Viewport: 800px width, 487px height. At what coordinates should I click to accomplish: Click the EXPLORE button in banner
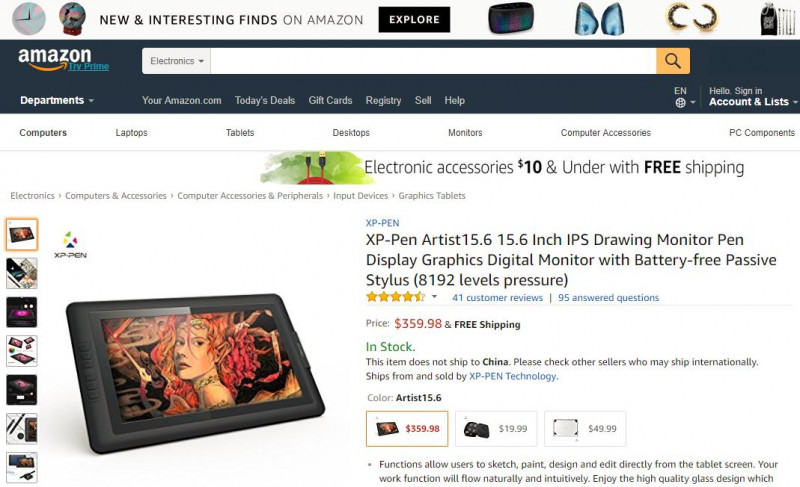point(414,19)
